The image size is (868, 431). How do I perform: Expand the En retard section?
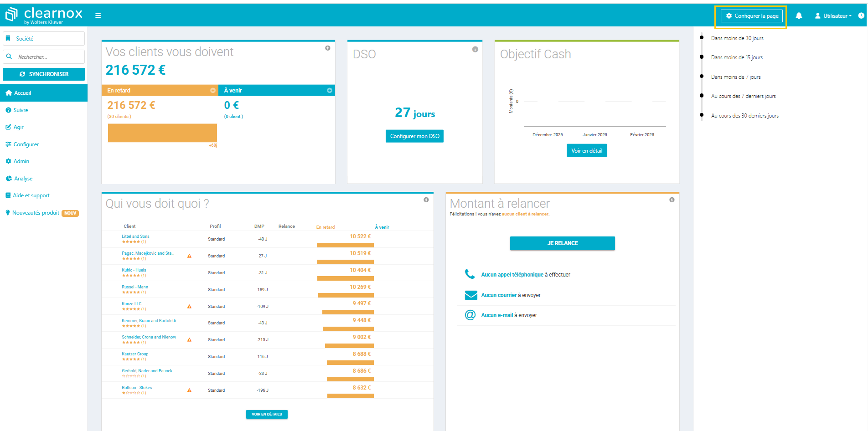(213, 90)
